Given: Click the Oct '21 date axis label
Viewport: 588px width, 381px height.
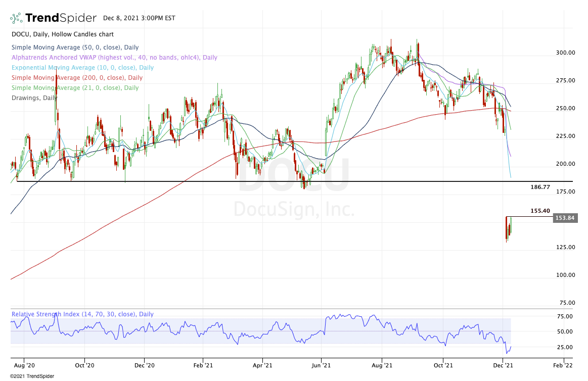Looking at the screenshot, I should tap(443, 365).
